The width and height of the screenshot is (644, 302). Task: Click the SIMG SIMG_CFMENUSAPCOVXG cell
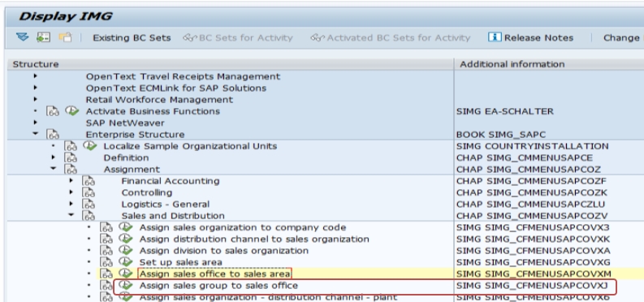pyautogui.click(x=533, y=262)
